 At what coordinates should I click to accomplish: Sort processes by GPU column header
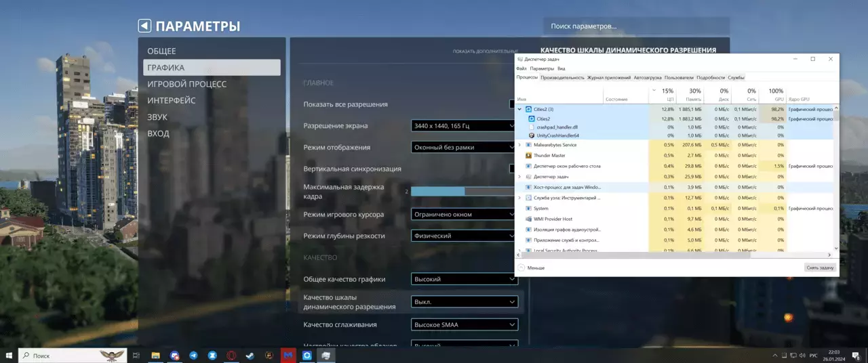pyautogui.click(x=772, y=94)
